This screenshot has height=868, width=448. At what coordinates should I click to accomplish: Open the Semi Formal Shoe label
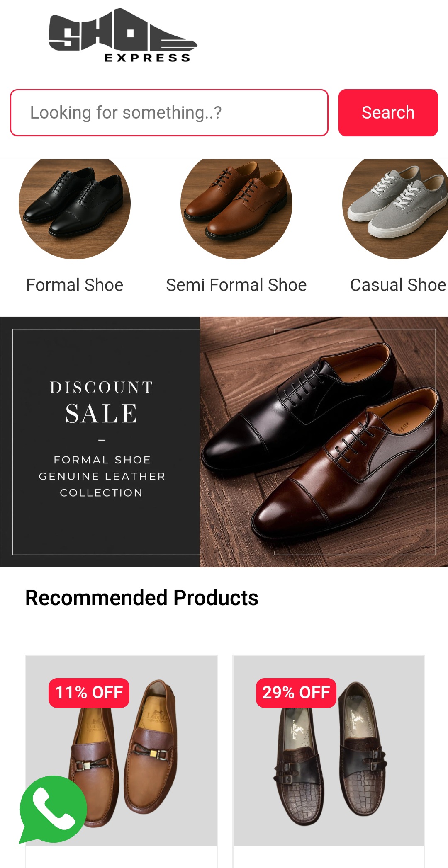click(236, 285)
